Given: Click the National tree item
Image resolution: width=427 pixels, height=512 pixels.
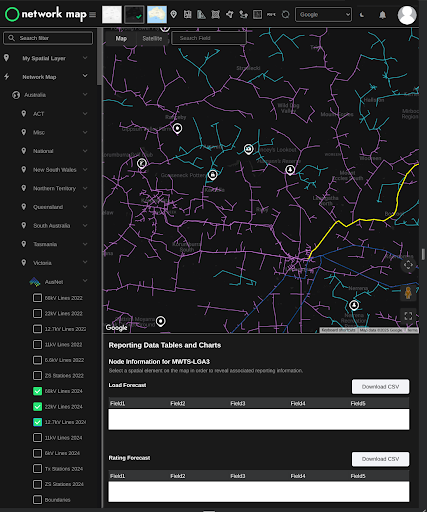Looking at the screenshot, I should click(43, 151).
